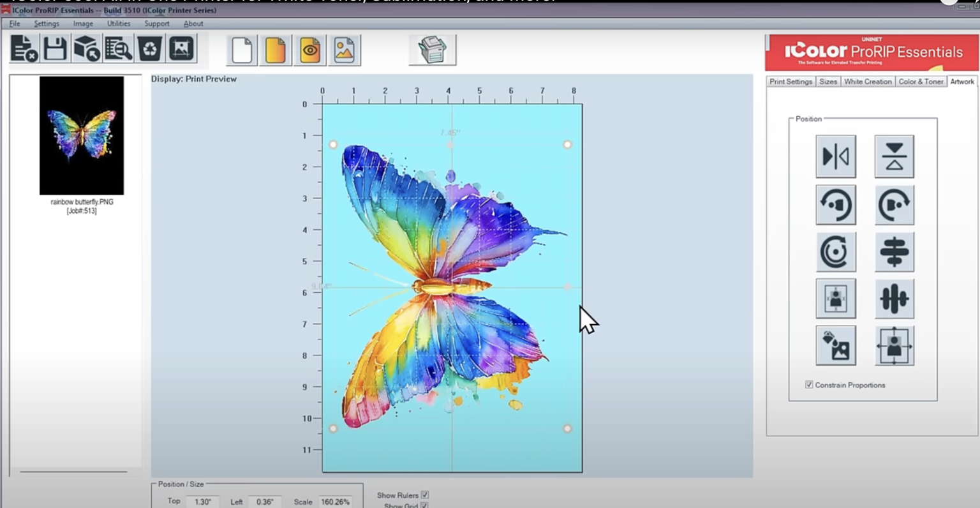980x508 pixels.
Task: Click the orange page with eye preview icon
Action: (x=310, y=50)
